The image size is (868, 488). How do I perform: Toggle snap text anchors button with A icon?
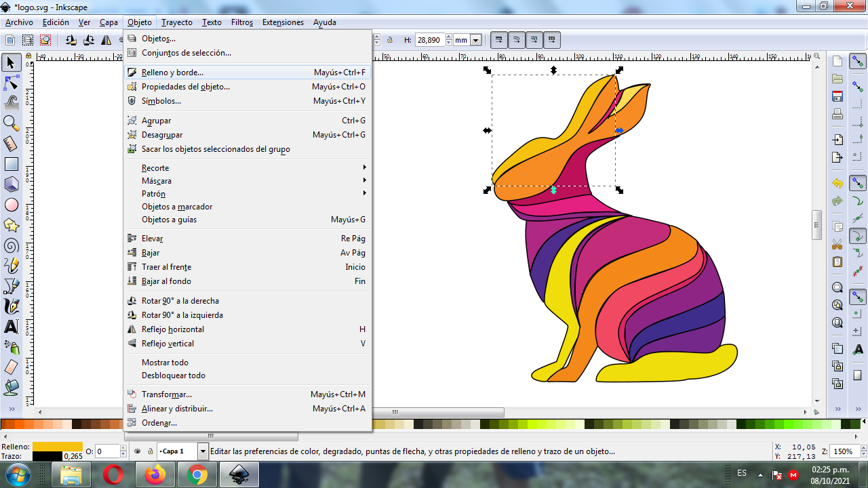pyautogui.click(x=858, y=349)
